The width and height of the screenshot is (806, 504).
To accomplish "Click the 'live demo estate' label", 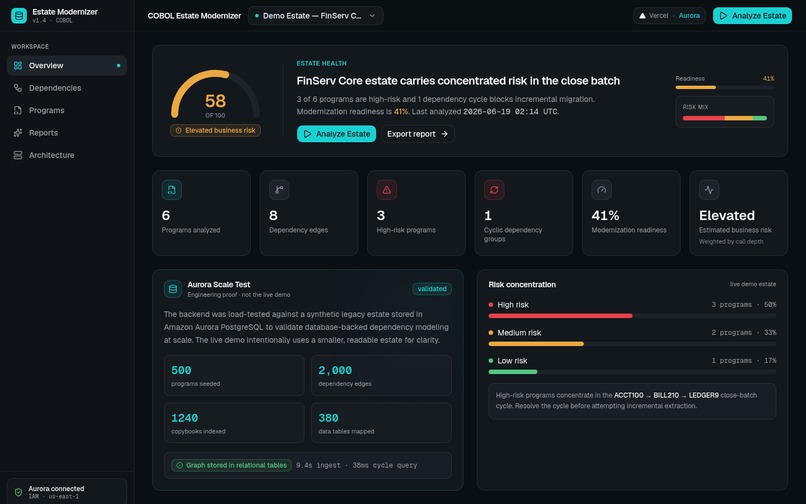I will tap(753, 284).
